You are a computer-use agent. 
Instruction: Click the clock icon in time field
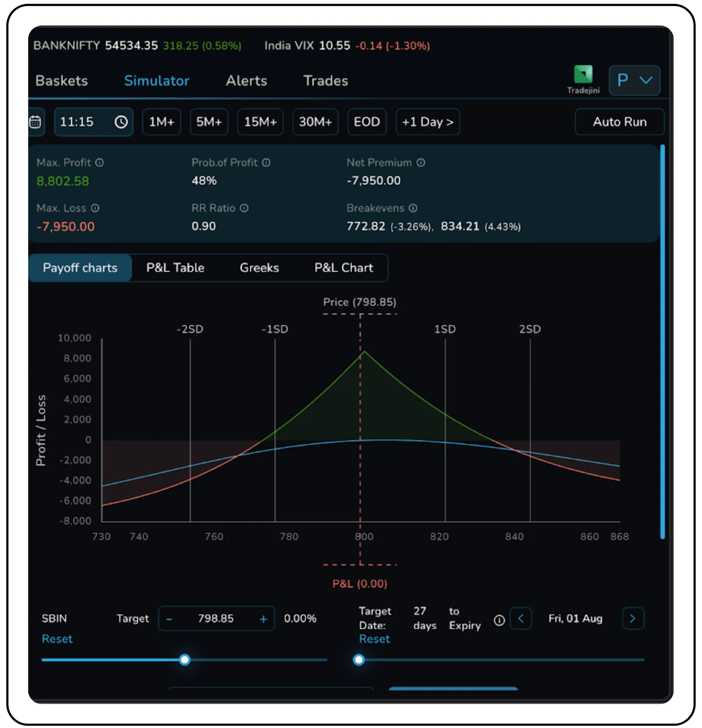[121, 122]
